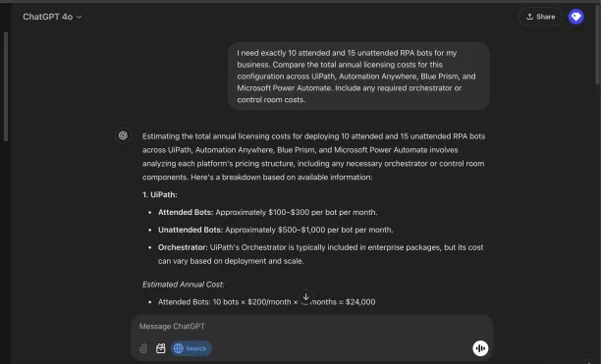Click the "1. UiPath:" heading
The width and height of the screenshot is (601, 364).
coord(160,195)
